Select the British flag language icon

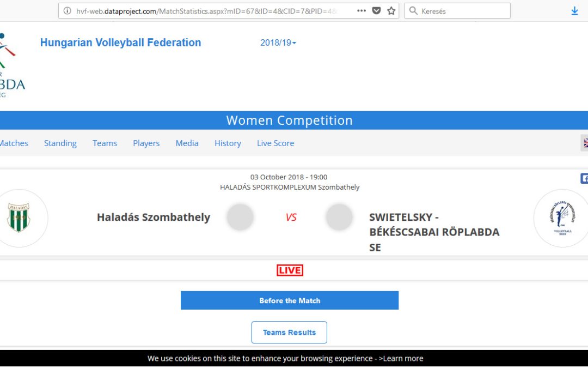pos(586,143)
